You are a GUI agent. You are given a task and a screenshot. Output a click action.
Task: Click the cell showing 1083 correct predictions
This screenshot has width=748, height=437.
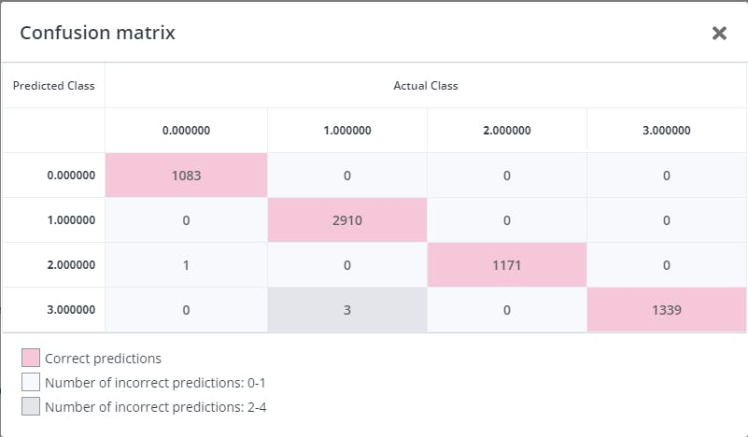tap(186, 175)
